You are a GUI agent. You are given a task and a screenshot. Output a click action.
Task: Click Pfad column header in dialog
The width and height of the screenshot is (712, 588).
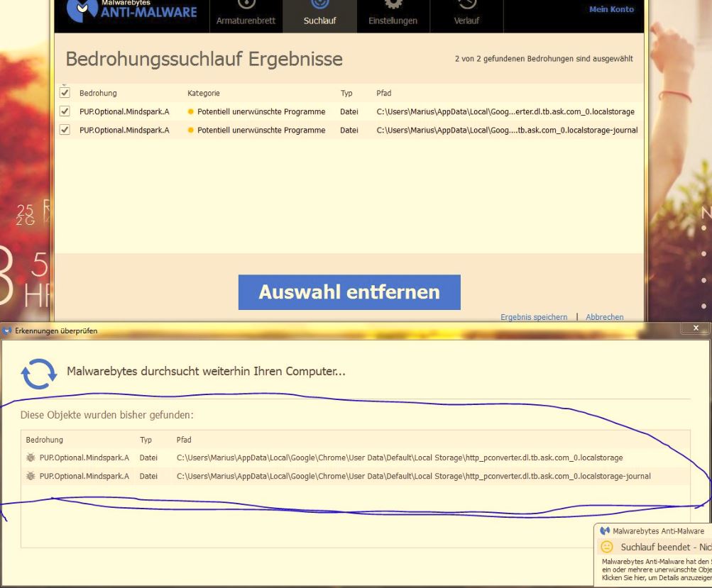[184, 440]
